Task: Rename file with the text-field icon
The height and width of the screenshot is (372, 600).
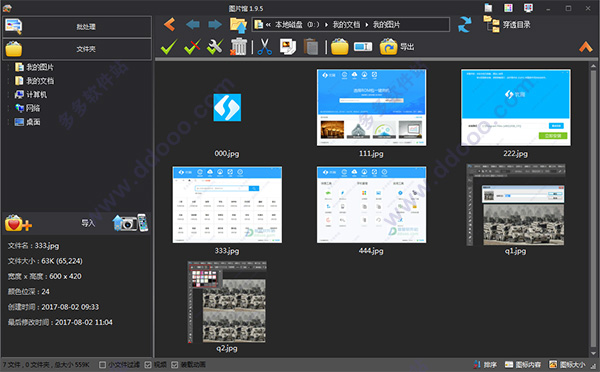Action: point(363,47)
